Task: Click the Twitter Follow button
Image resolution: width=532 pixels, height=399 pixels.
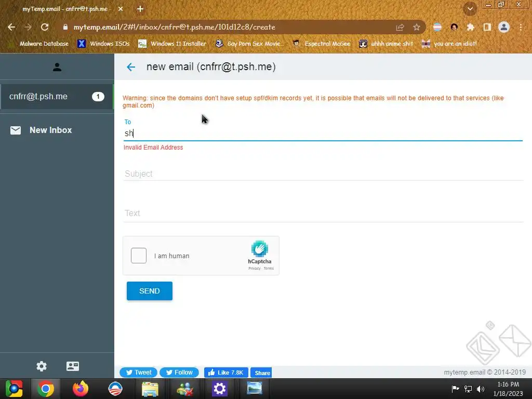Action: (x=179, y=373)
